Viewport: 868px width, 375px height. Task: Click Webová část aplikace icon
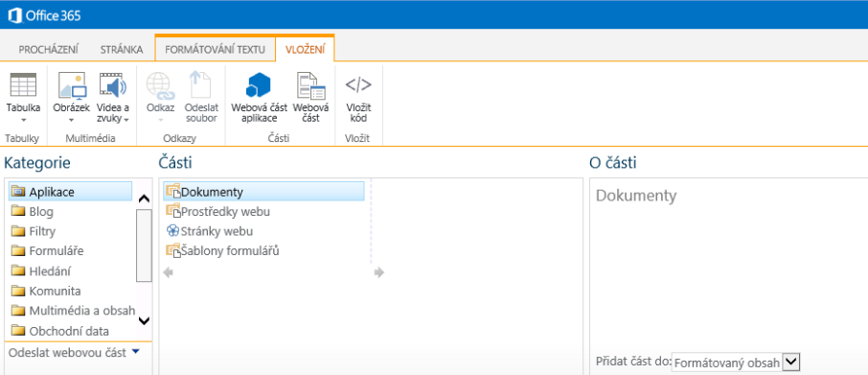point(259,86)
